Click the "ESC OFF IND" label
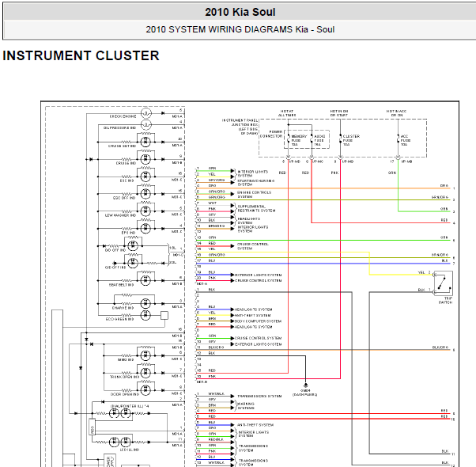 (x=123, y=198)
